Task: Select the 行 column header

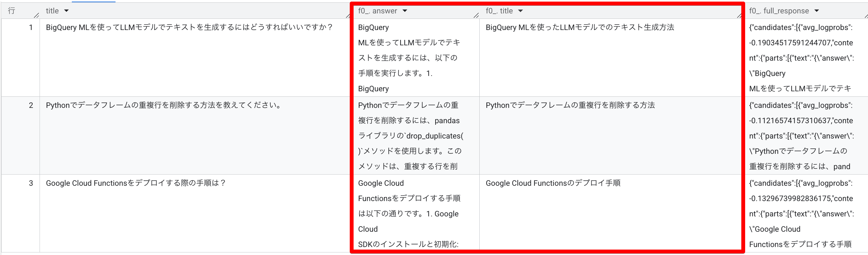Action: point(11,11)
